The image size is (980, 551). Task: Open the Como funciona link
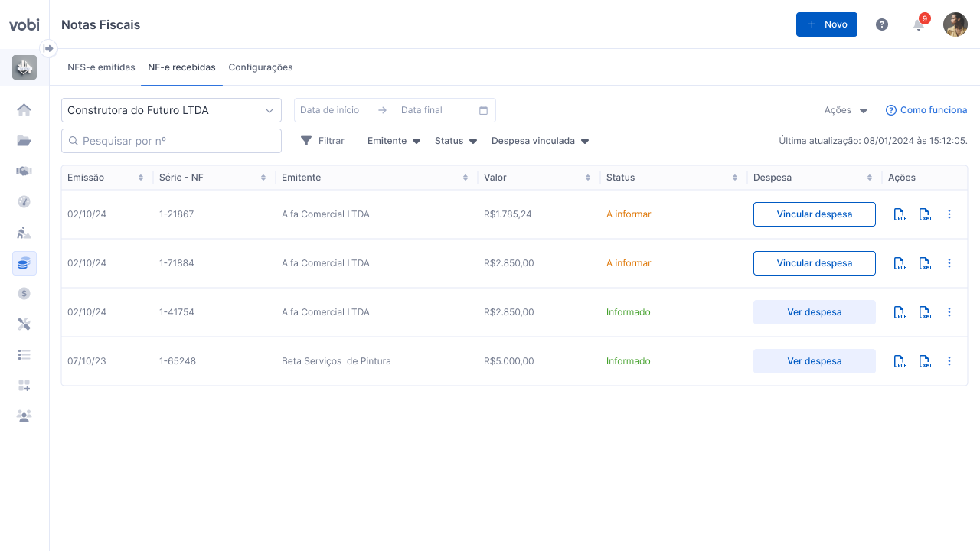pyautogui.click(x=926, y=110)
